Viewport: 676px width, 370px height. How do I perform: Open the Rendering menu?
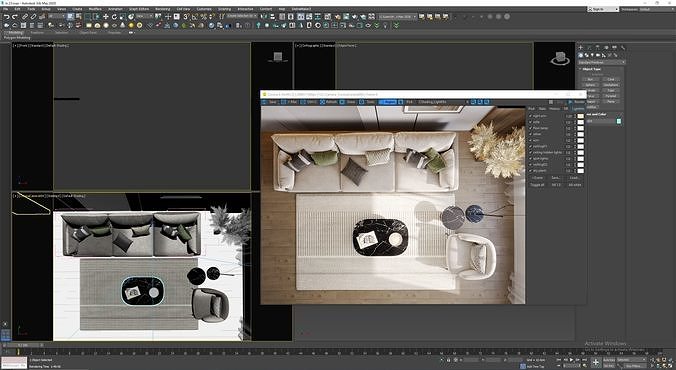[x=163, y=9]
